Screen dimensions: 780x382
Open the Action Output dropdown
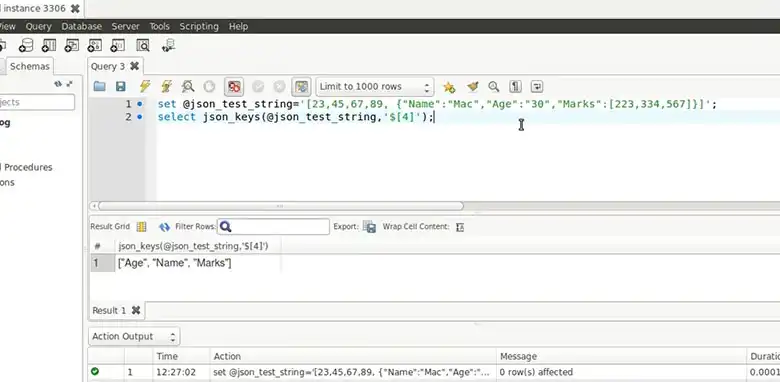tap(134, 337)
